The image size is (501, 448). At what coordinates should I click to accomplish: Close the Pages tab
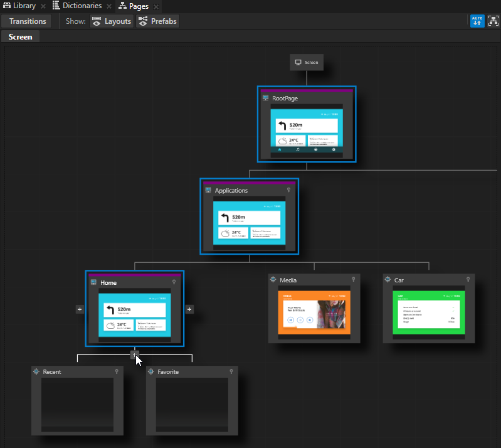[x=156, y=6]
